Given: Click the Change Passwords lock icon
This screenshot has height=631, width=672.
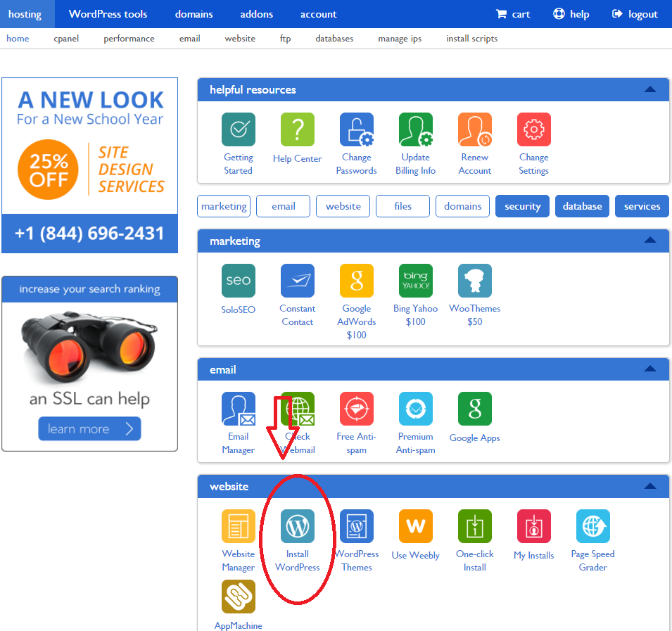Looking at the screenshot, I should click(357, 129).
